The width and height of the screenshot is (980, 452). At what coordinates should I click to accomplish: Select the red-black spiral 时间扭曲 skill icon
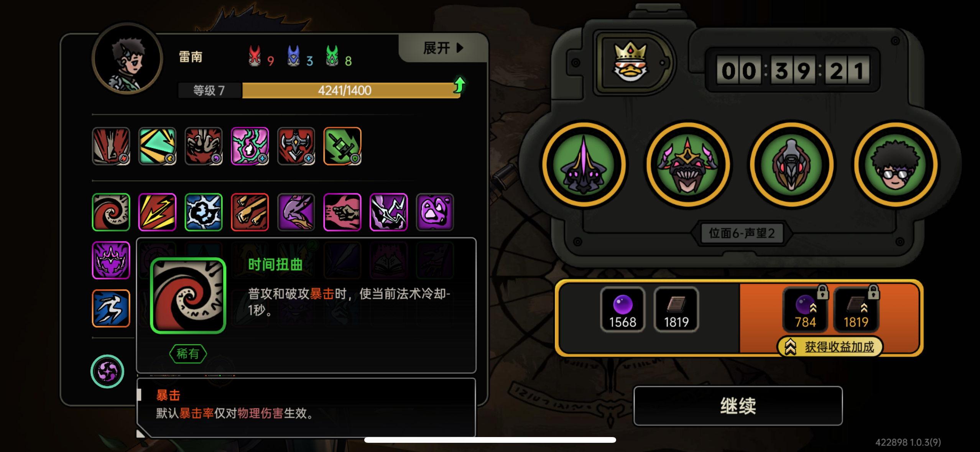(x=111, y=212)
